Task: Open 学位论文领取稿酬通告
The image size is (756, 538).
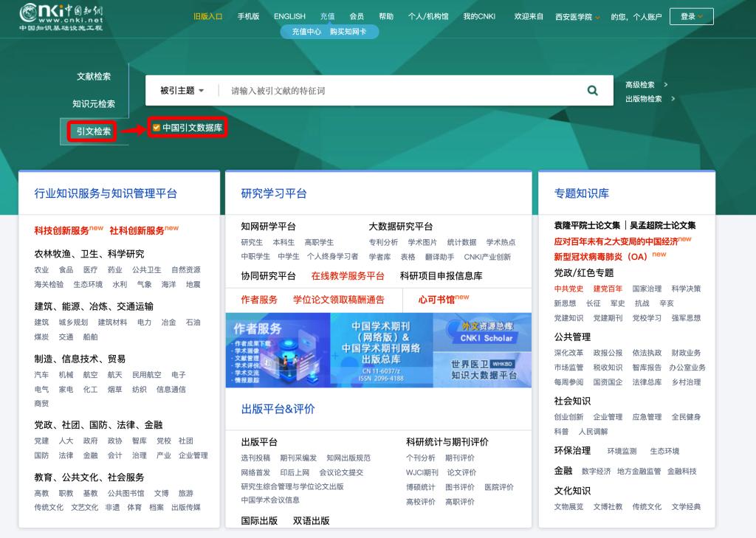Action: coord(338,300)
